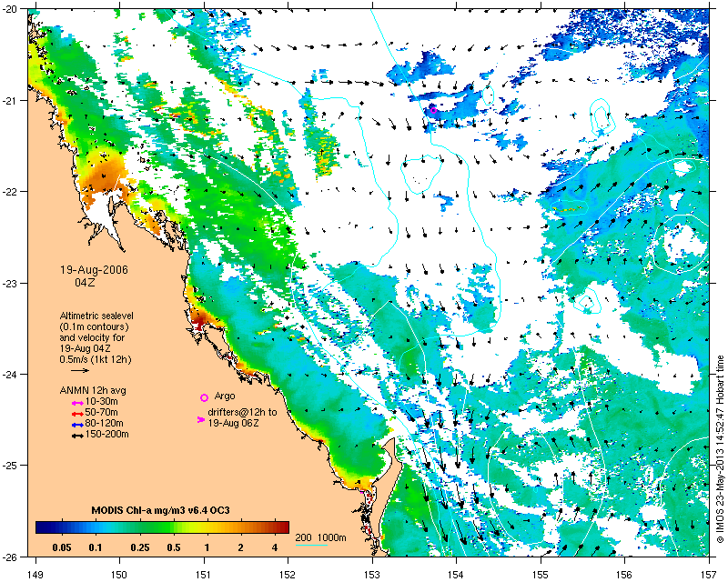728x582 pixels.
Task: Click the longitude axis label 157
Action: tap(709, 575)
